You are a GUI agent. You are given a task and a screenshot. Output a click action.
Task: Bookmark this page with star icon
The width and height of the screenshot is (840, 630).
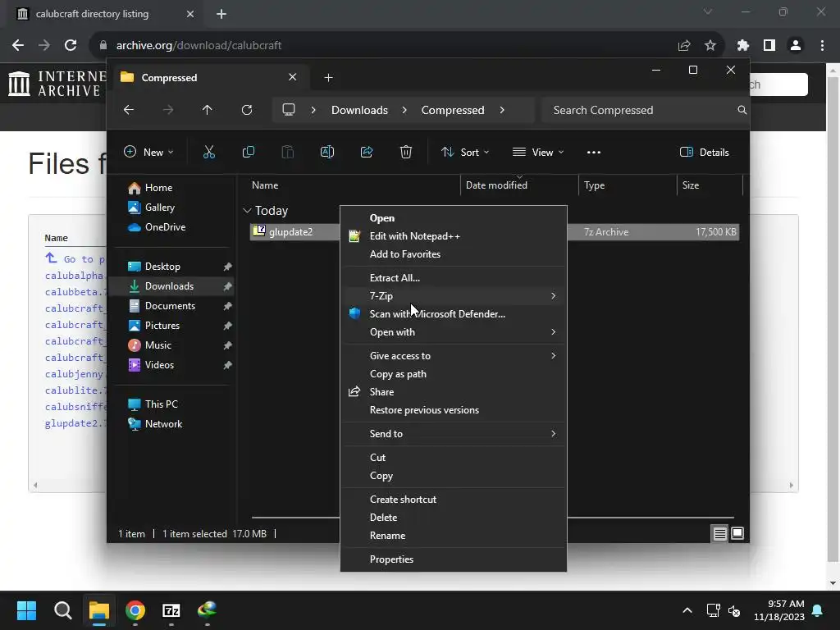coord(710,46)
